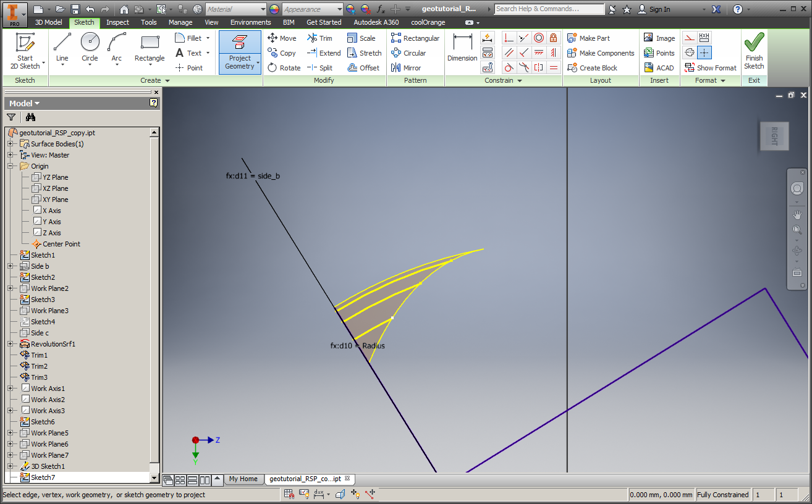Select the Rotate tool
Screen dimensions: 812x504
(x=284, y=68)
